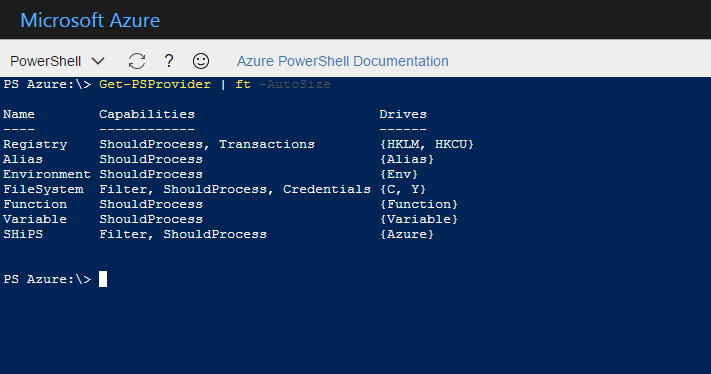Click the {Env} drives value
Screen dimensions: 711x374
(x=399, y=174)
